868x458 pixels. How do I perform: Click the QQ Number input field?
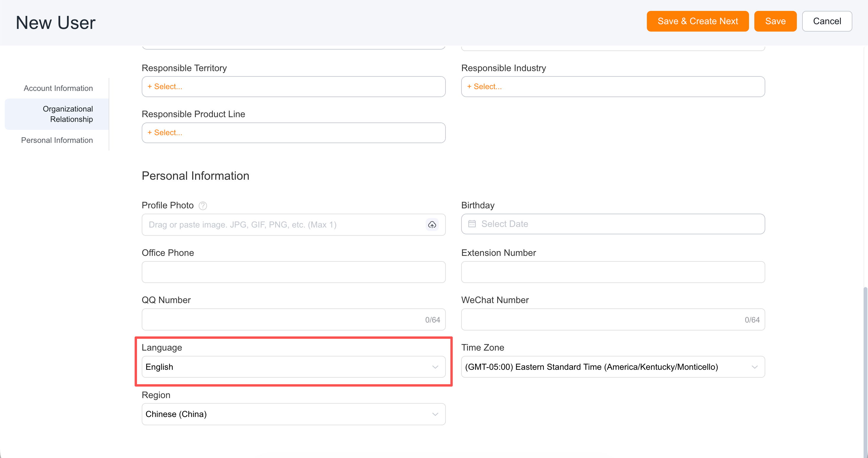pyautogui.click(x=293, y=319)
